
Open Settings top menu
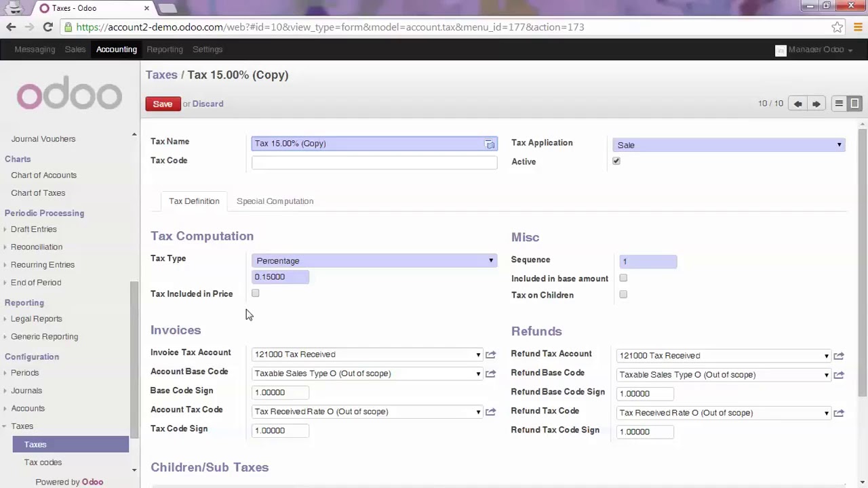click(x=208, y=49)
